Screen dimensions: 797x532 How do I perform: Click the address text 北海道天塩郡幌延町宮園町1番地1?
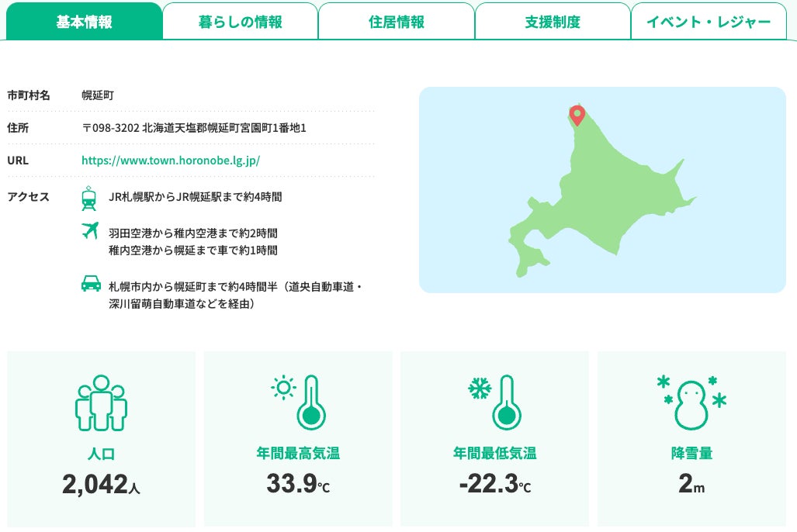[x=224, y=128]
